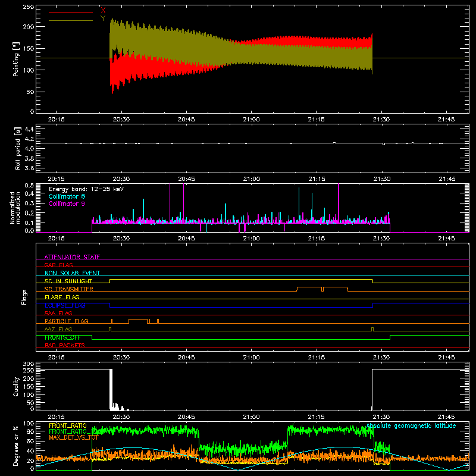The image size is (476, 476).
Task: Select the olive A4Z_FLAG label
Action: [x=58, y=329]
